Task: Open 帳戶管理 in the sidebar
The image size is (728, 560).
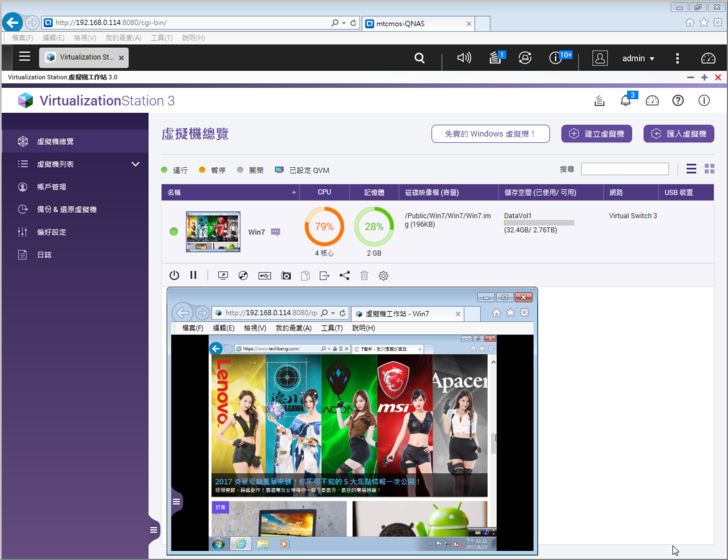Action: 51,187
